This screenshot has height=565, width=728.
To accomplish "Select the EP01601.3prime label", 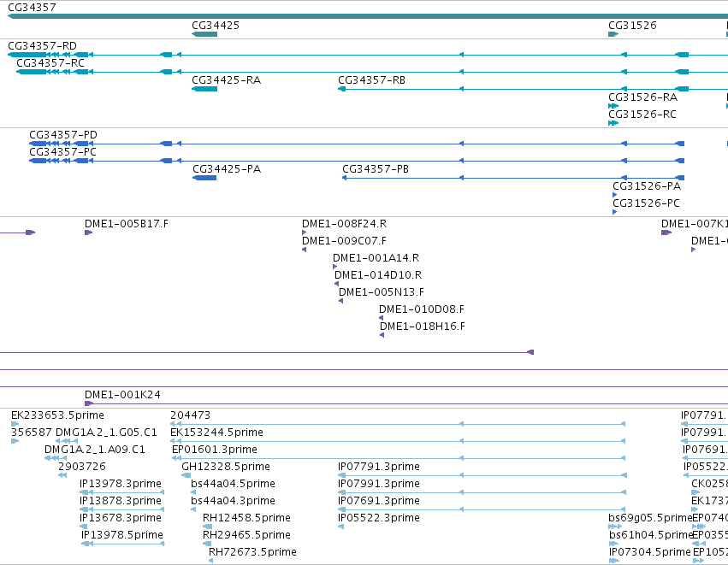I will click(215, 450).
